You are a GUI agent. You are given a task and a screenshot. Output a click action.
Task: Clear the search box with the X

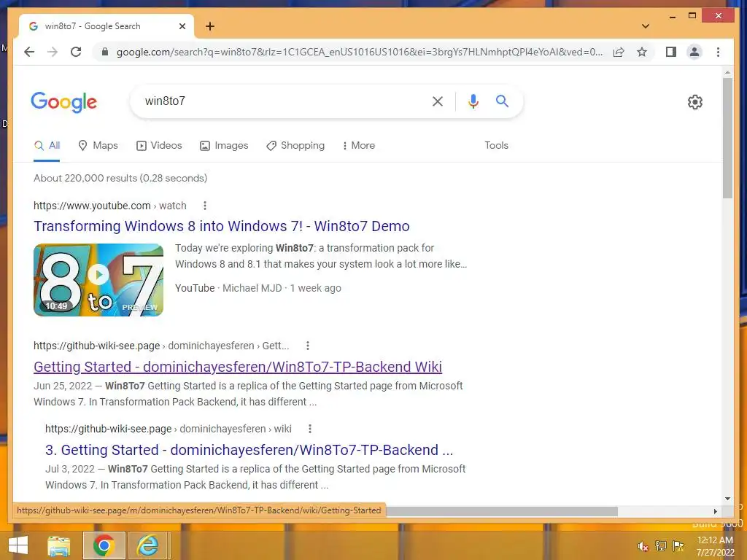point(438,101)
